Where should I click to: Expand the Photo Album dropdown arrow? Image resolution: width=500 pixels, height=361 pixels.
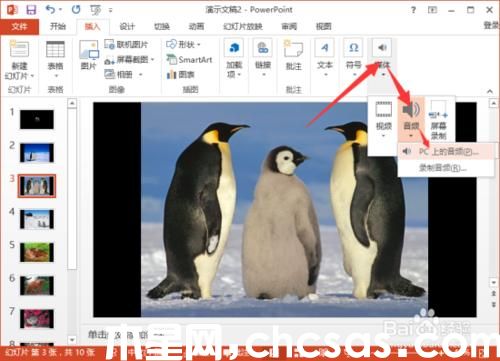(x=140, y=74)
